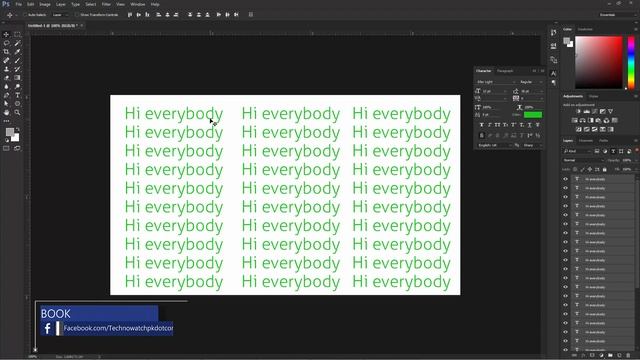Select the Ellipse shape tool
Screen dimensions: 640x360
coord(17,104)
